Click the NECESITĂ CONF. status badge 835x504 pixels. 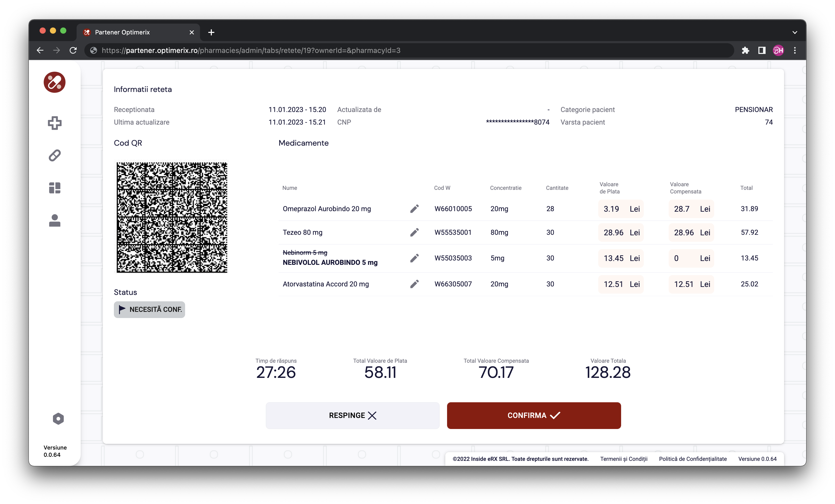pyautogui.click(x=149, y=309)
